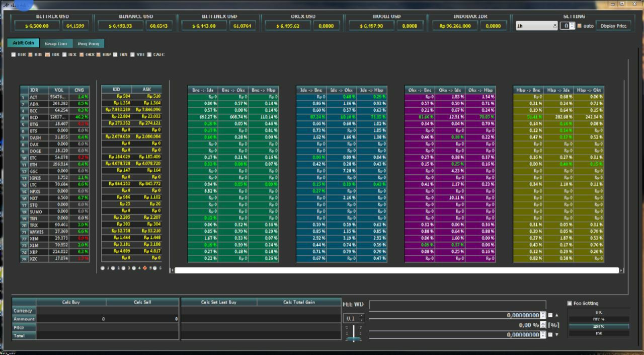Click the Okx -> Hbp column header

[480, 90]
